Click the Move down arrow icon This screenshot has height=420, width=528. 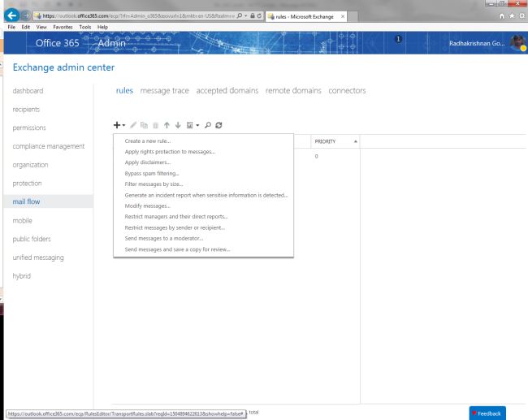(178, 125)
